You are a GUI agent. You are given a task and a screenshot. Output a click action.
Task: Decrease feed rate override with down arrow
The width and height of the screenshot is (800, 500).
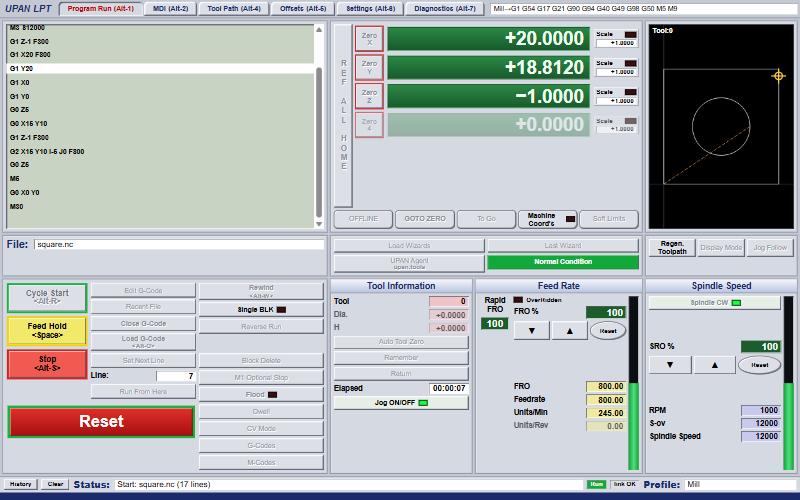pyautogui.click(x=531, y=331)
